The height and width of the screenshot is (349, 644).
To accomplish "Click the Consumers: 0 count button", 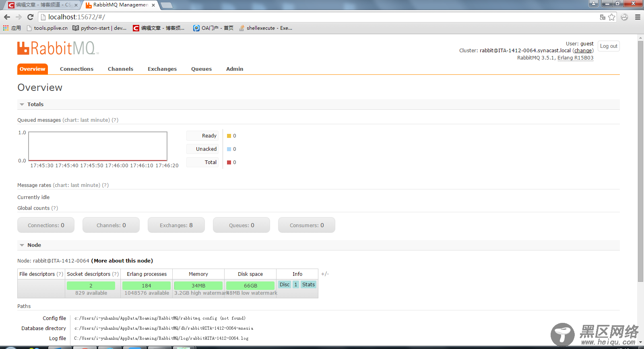I will pos(307,225).
